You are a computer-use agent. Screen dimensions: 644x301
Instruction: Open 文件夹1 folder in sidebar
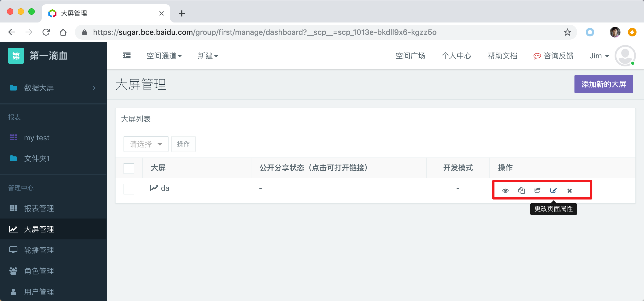37,159
